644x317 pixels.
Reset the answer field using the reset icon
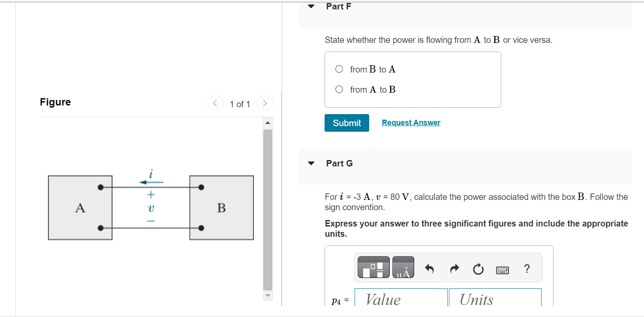click(478, 269)
